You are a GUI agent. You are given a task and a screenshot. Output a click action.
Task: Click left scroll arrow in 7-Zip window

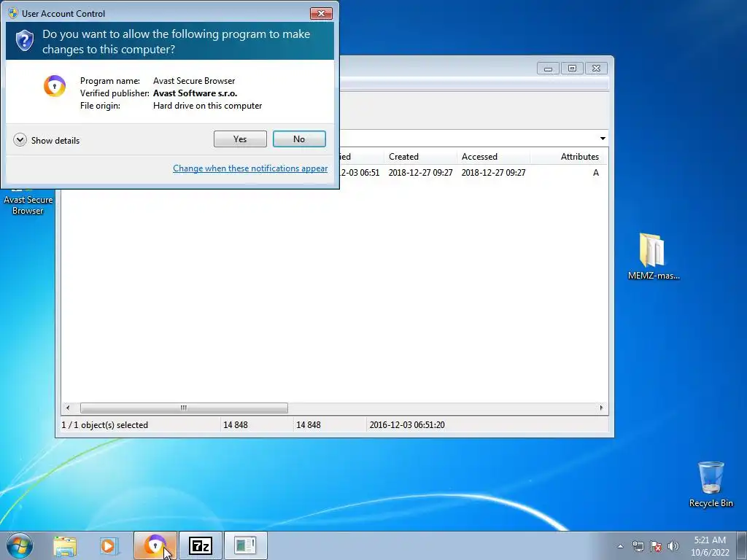point(68,408)
